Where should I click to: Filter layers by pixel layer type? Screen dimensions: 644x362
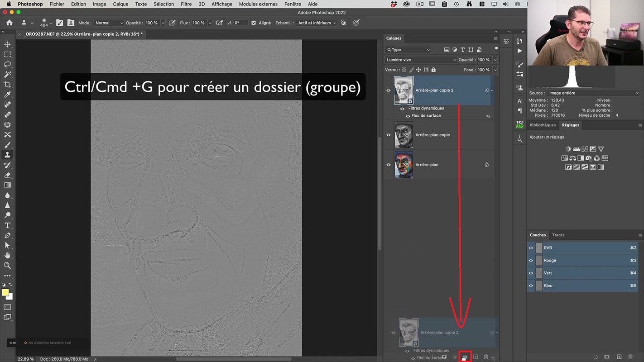click(x=447, y=50)
